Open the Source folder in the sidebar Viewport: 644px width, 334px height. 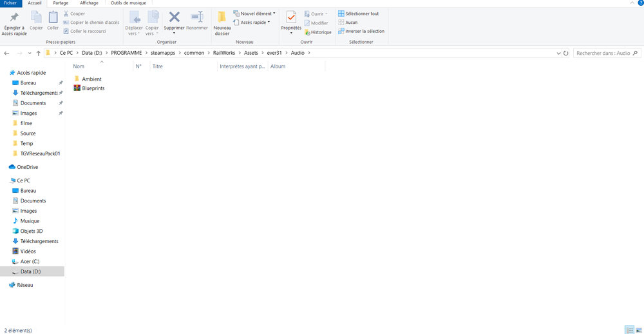click(x=24, y=133)
